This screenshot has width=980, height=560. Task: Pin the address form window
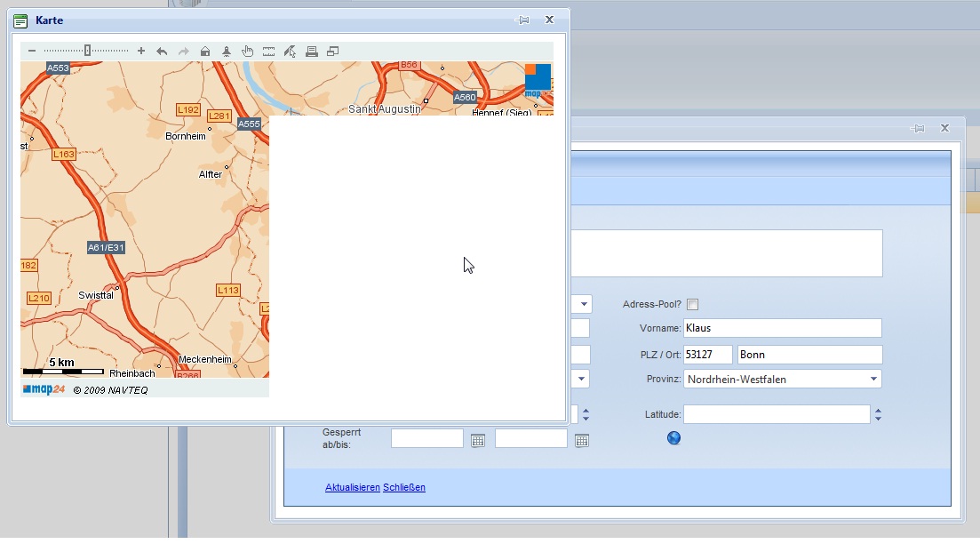(x=918, y=128)
